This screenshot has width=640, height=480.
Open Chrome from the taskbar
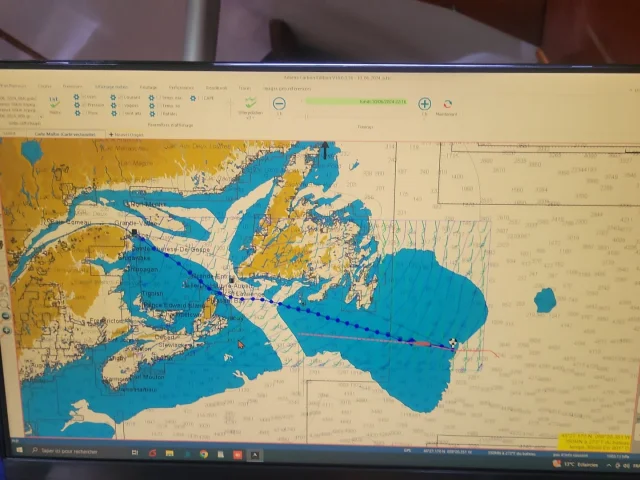[204, 454]
